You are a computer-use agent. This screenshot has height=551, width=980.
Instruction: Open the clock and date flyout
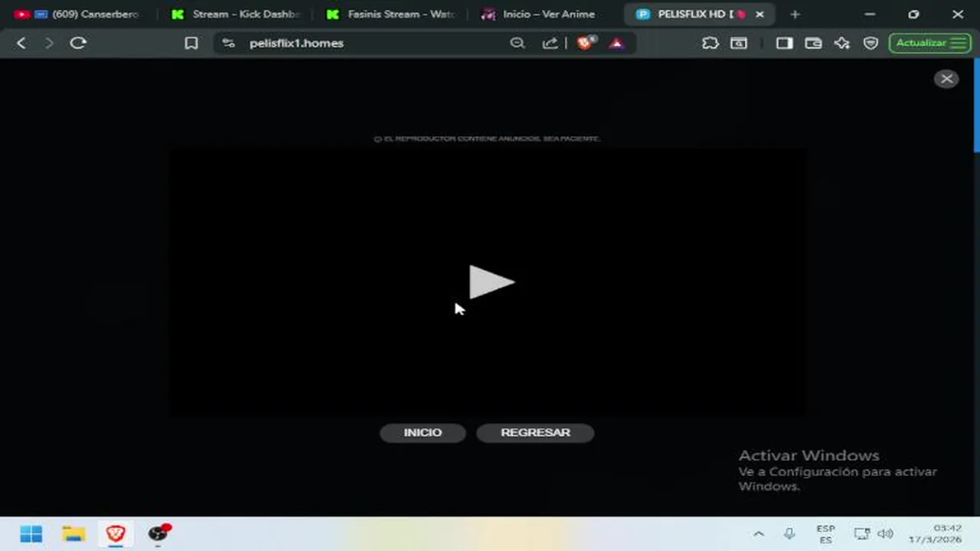[x=936, y=534]
